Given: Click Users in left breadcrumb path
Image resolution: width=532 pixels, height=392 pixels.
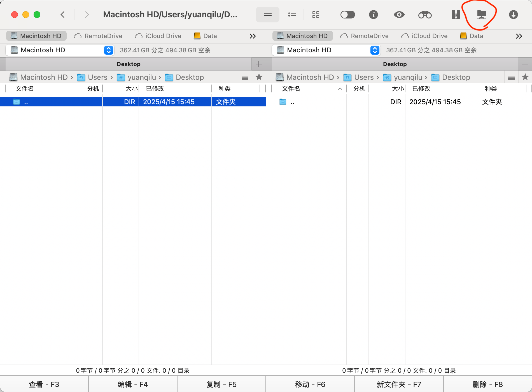Looking at the screenshot, I should click(97, 77).
